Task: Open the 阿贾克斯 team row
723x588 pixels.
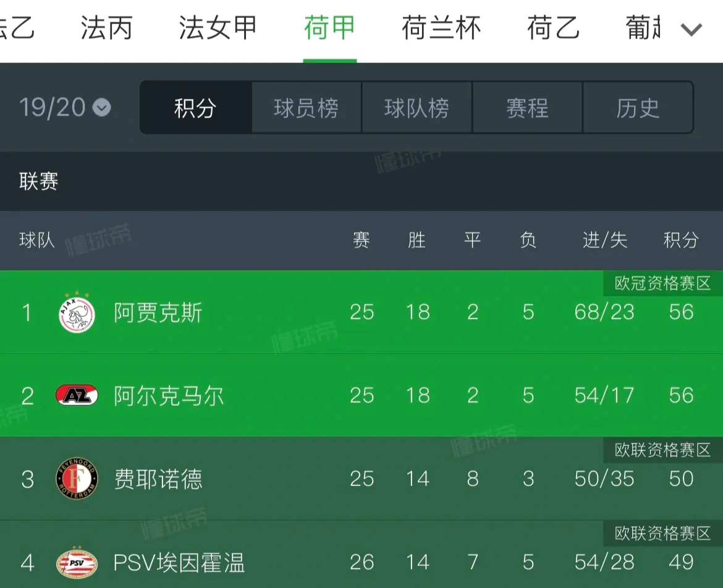Action: coord(158,313)
